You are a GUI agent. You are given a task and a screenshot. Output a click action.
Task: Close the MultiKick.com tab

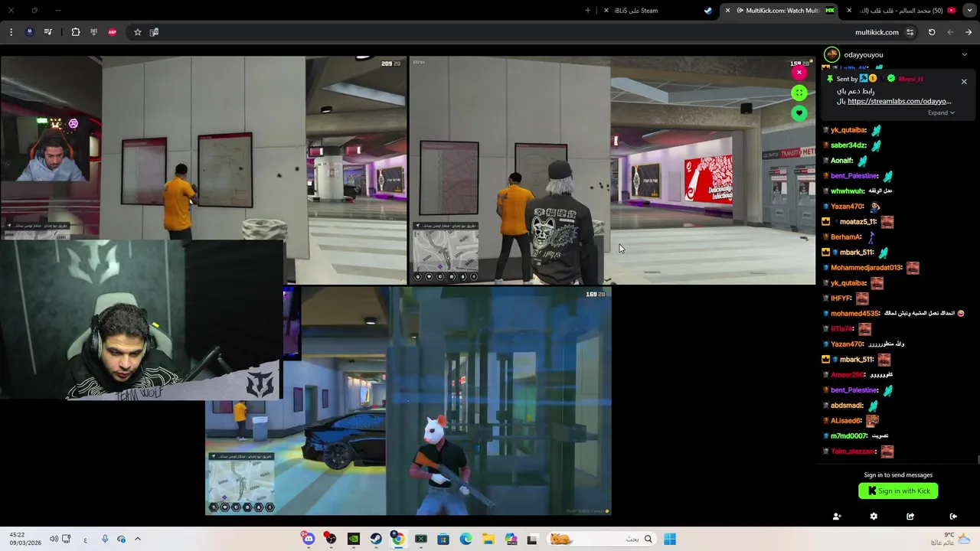pos(728,11)
